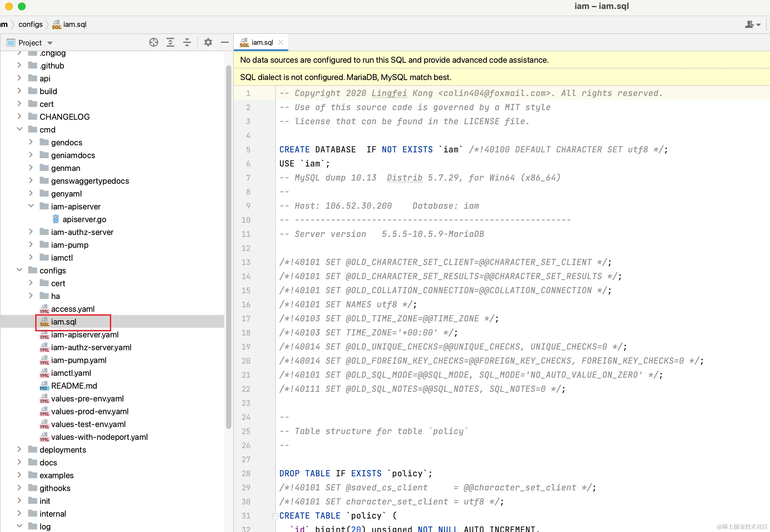
Task: Expand the iam-authz-server folder
Action: 31,232
